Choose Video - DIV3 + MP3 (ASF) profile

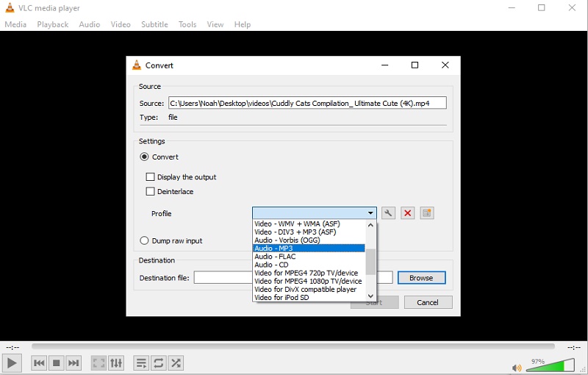coord(309,232)
